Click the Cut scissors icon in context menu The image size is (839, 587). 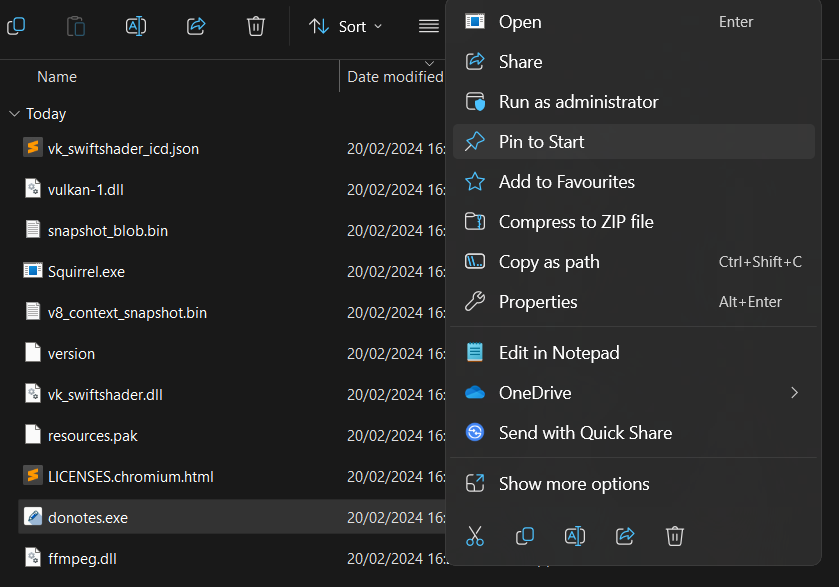[x=475, y=536]
